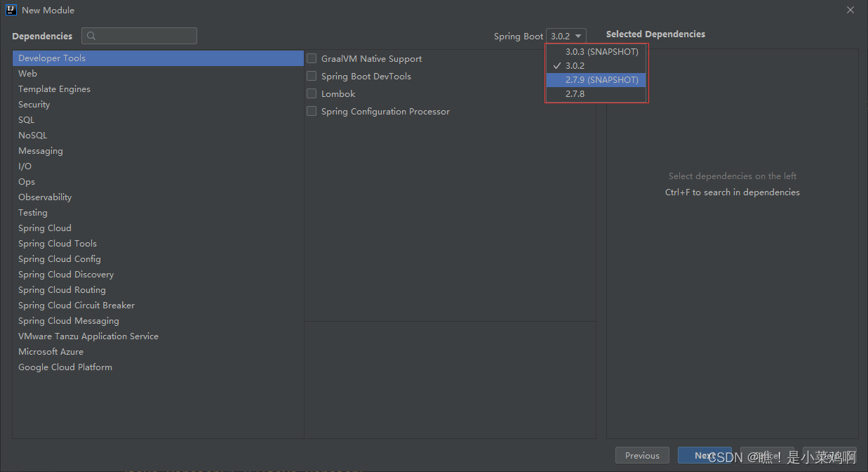Choose Spring Cloud Routing category
This screenshot has height=472, width=868.
158,290
